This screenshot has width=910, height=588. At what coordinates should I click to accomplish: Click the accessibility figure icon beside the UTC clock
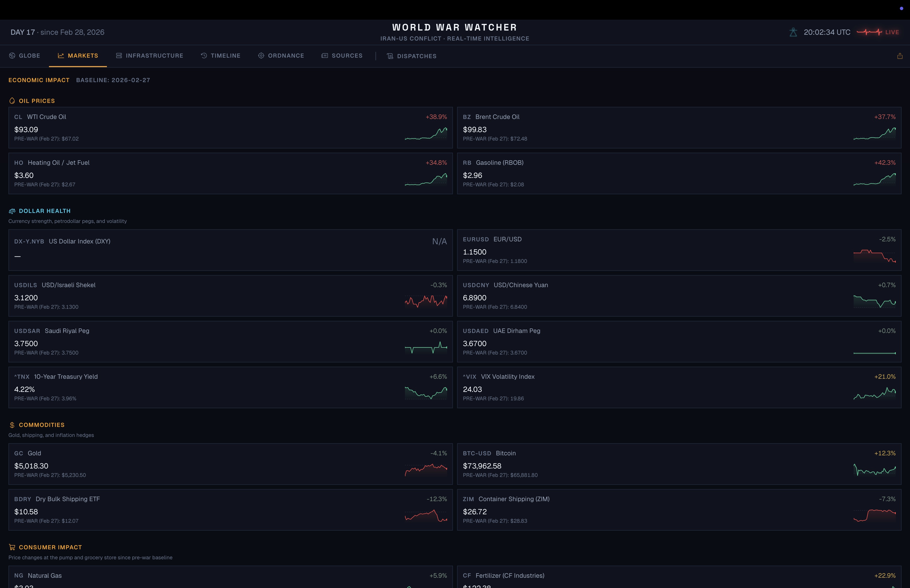pos(793,32)
